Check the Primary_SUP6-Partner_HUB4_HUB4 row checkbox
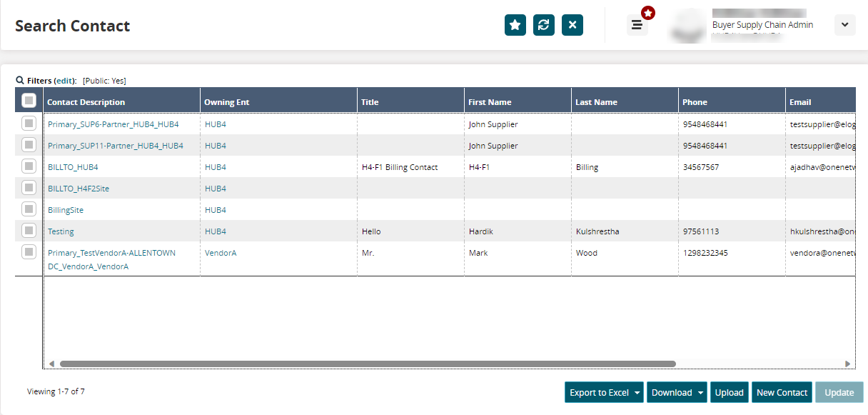This screenshot has height=415, width=868. point(29,124)
